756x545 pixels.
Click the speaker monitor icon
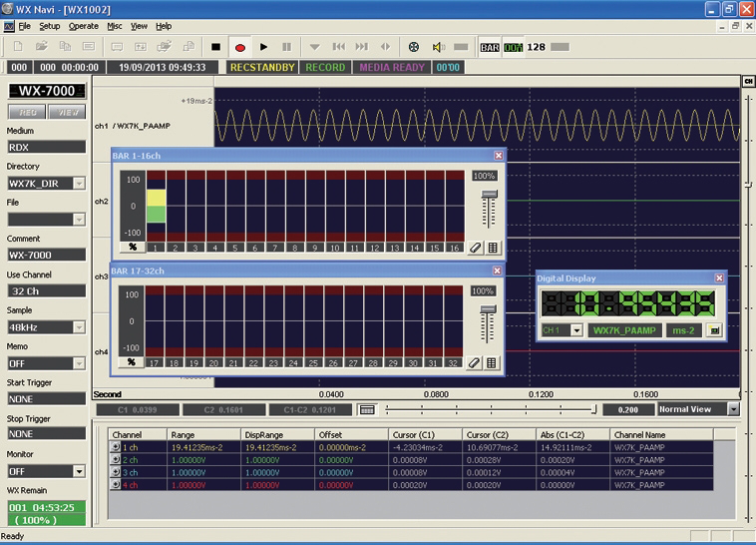point(438,47)
